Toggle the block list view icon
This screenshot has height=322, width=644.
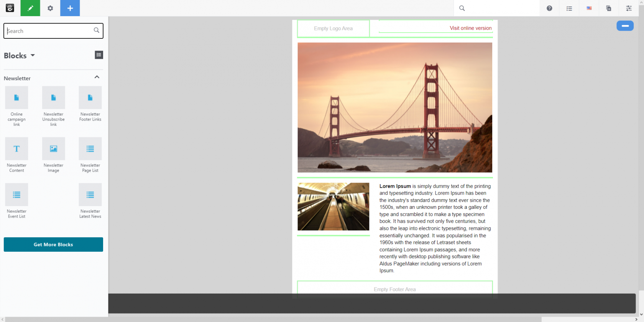point(99,55)
